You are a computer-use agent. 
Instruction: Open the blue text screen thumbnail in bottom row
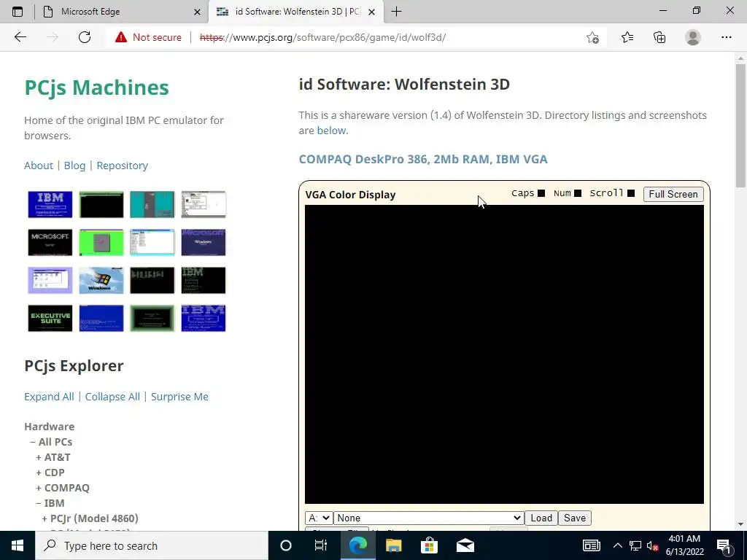101,318
